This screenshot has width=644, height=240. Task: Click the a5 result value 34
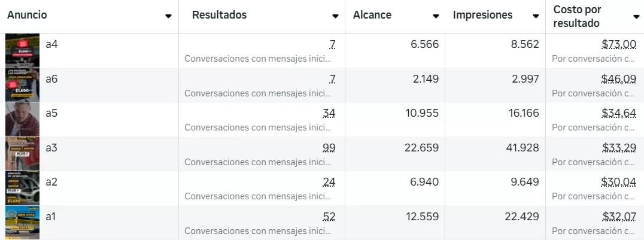point(329,113)
